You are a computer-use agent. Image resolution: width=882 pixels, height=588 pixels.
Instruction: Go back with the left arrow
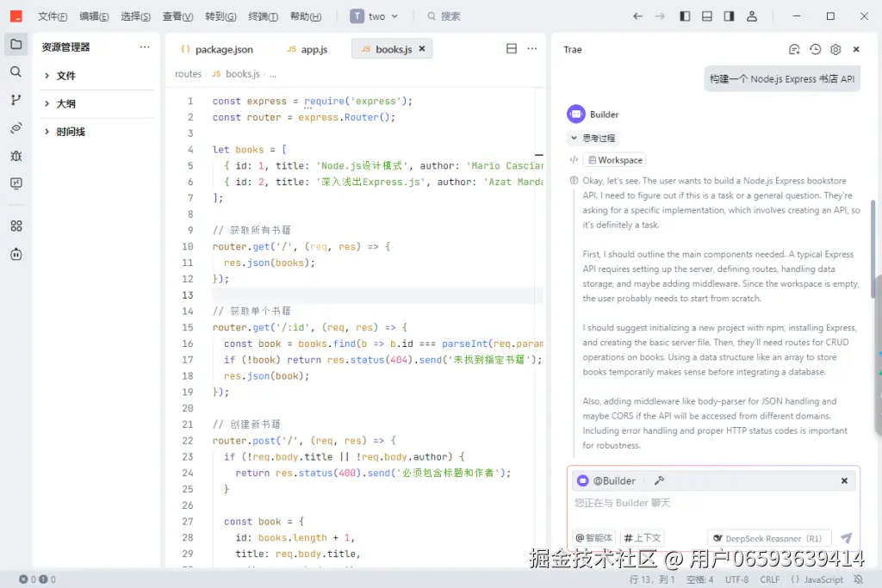[x=637, y=16]
